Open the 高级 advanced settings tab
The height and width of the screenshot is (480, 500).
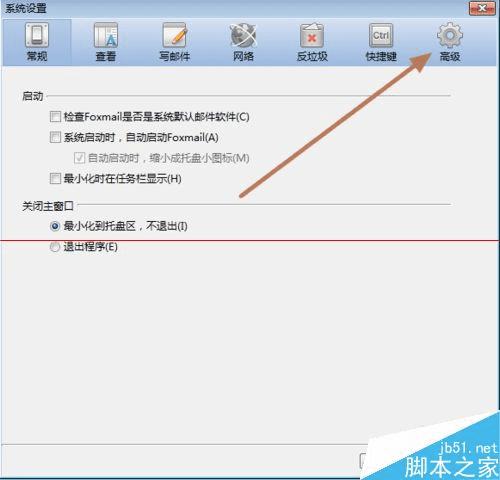click(450, 42)
